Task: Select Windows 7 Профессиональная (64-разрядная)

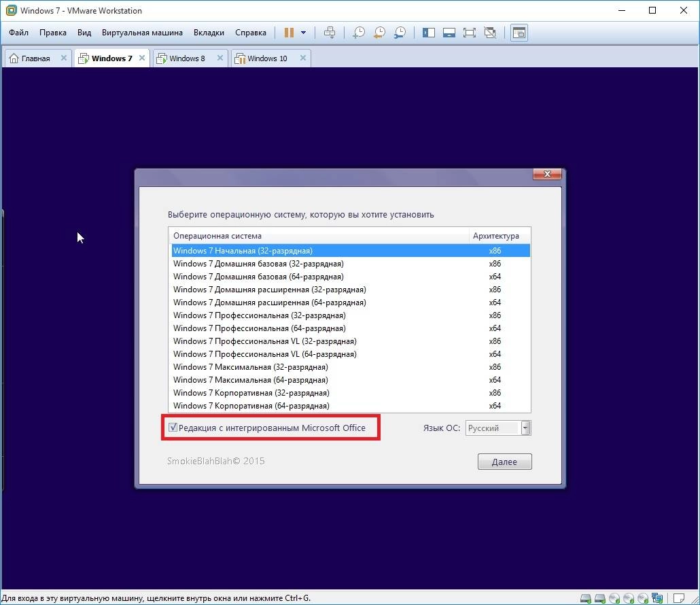Action: click(351, 328)
